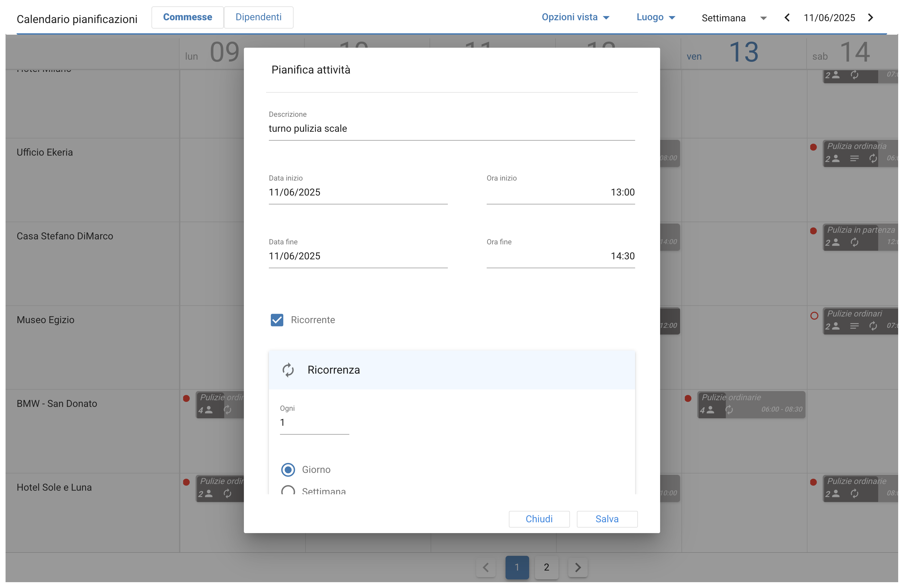
Task: Select the Casa Stefano DiMarco row label
Action: [65, 236]
